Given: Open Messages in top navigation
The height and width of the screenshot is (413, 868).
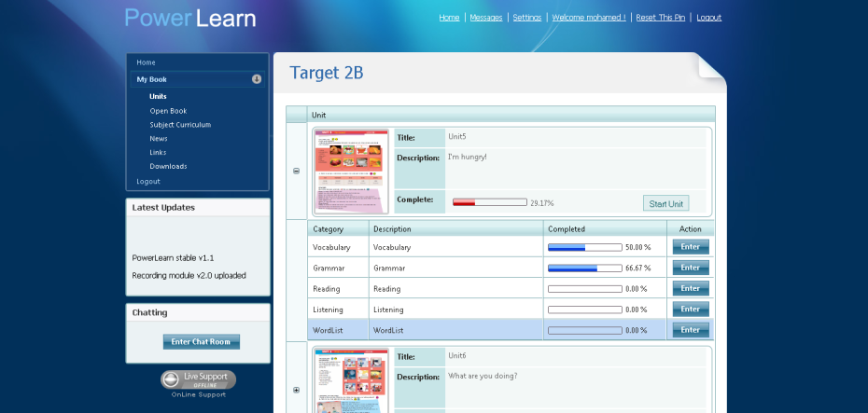Looking at the screenshot, I should 485,18.
